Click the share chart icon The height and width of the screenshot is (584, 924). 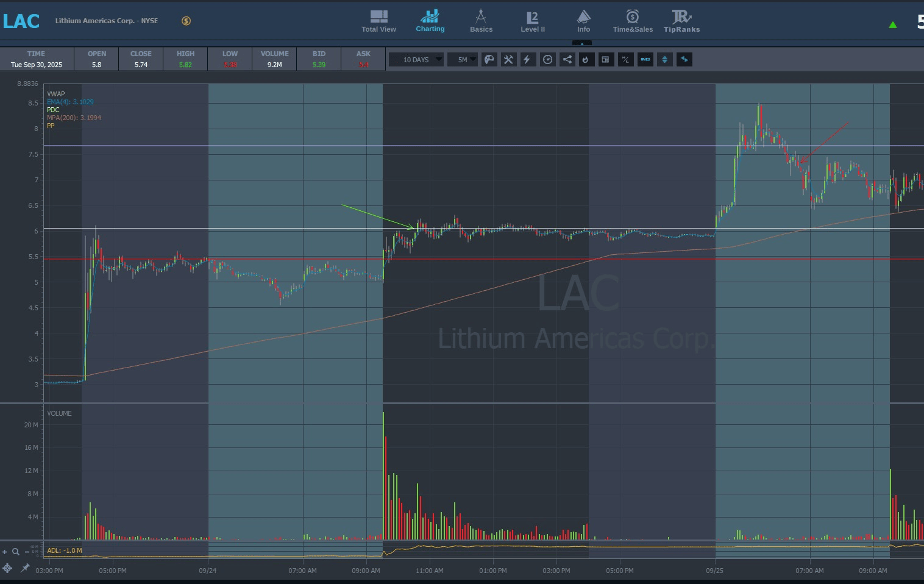click(567, 59)
